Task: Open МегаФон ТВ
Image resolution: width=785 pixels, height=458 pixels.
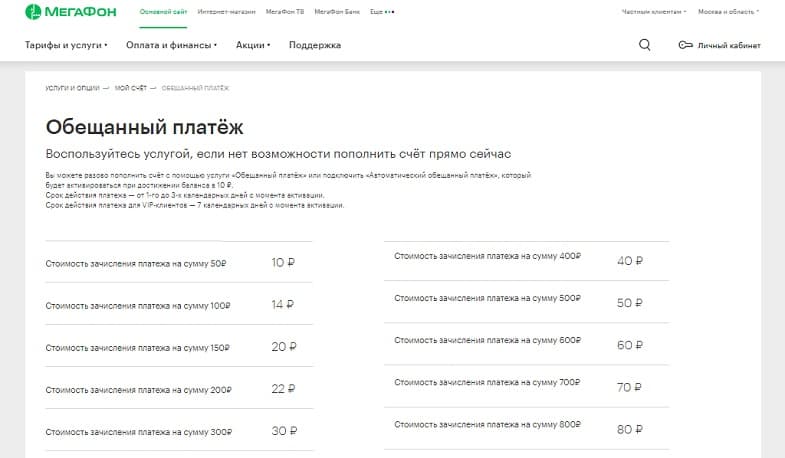Action: coord(285,12)
